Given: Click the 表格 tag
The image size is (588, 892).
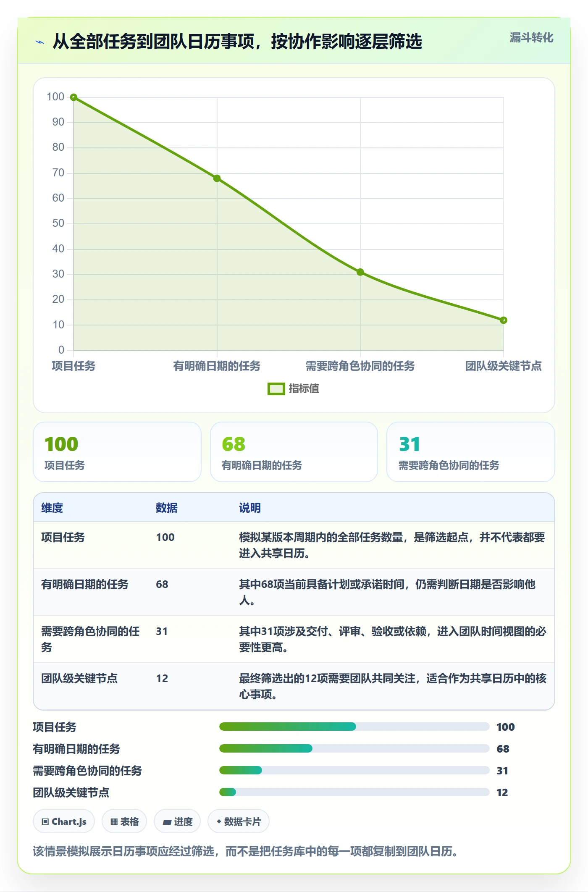Looking at the screenshot, I should [124, 821].
